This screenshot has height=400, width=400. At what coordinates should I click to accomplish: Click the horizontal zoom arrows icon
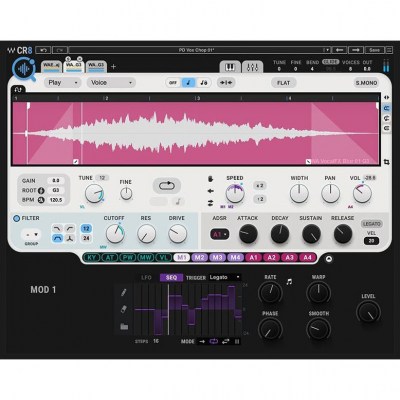pos(387,98)
